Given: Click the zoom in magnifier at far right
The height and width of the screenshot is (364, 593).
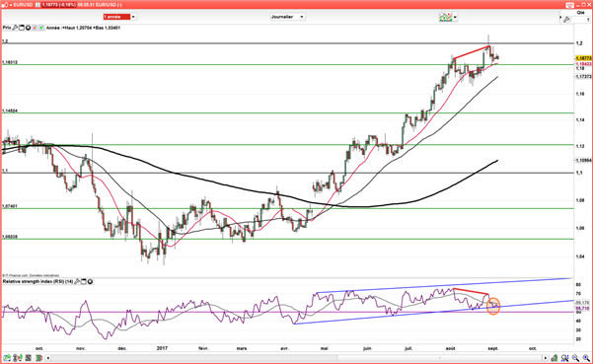Looking at the screenshot, I should click(586, 357).
